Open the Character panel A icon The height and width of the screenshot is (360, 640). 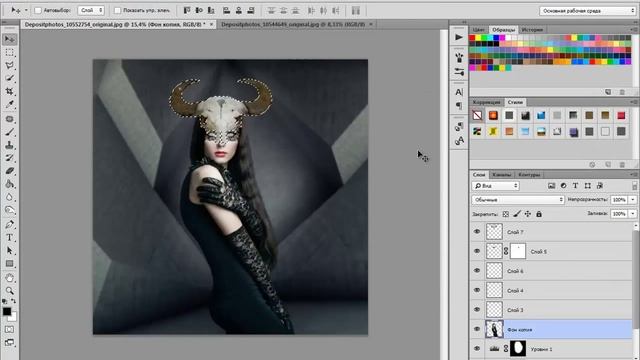pos(459,92)
